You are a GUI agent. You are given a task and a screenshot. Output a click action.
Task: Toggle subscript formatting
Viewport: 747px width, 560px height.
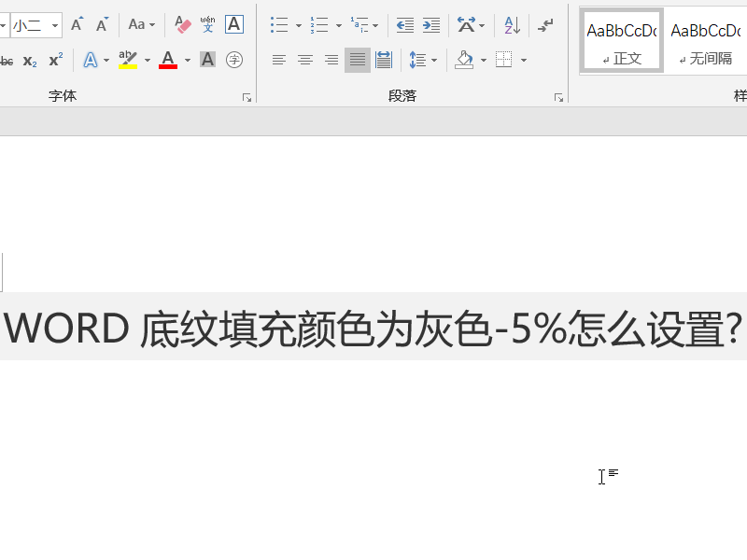point(30,61)
